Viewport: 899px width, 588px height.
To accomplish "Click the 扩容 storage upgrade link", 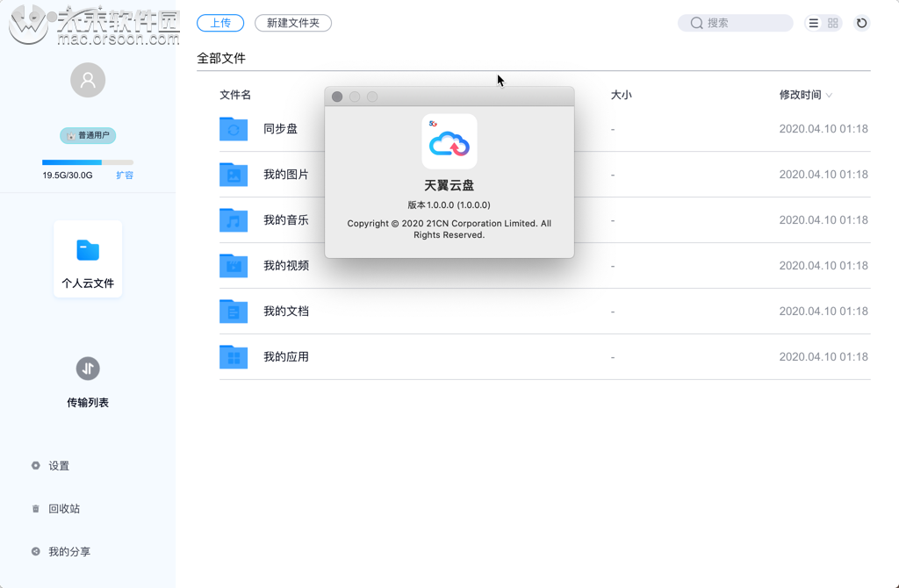I will point(125,175).
